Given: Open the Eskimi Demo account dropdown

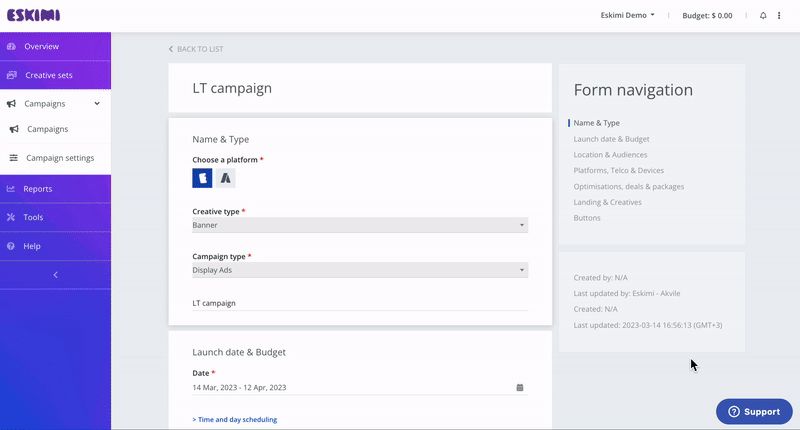Looking at the screenshot, I should [x=627, y=15].
